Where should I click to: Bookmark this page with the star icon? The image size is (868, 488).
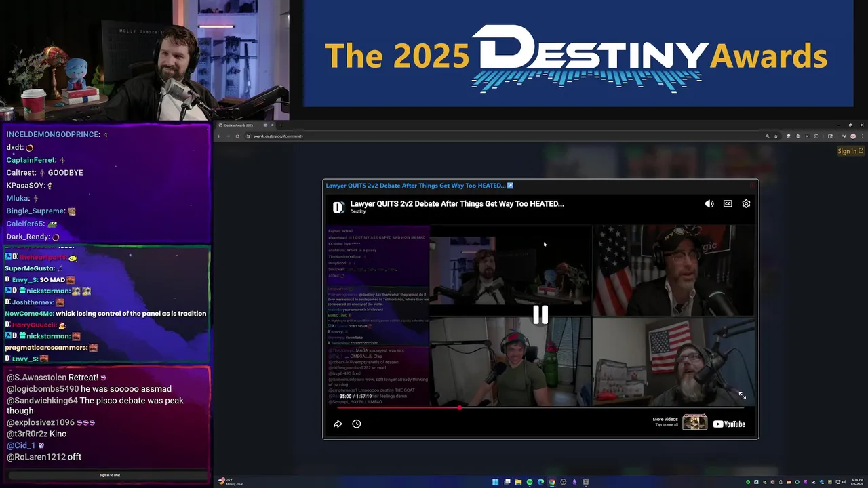776,136
